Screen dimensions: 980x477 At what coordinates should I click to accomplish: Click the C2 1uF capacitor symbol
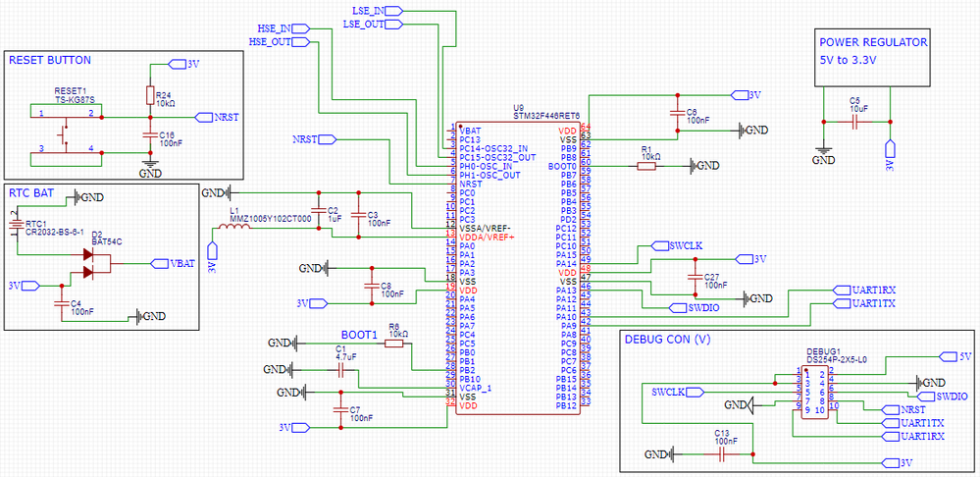(x=319, y=213)
